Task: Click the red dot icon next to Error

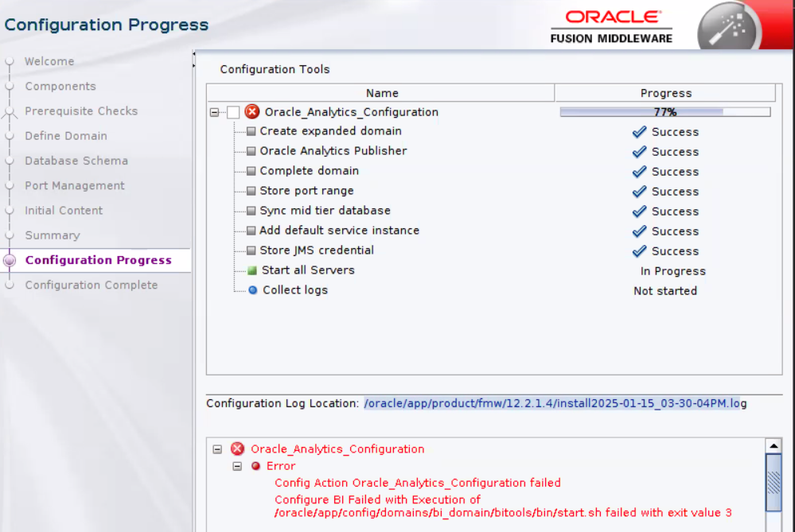Action: coord(255,466)
